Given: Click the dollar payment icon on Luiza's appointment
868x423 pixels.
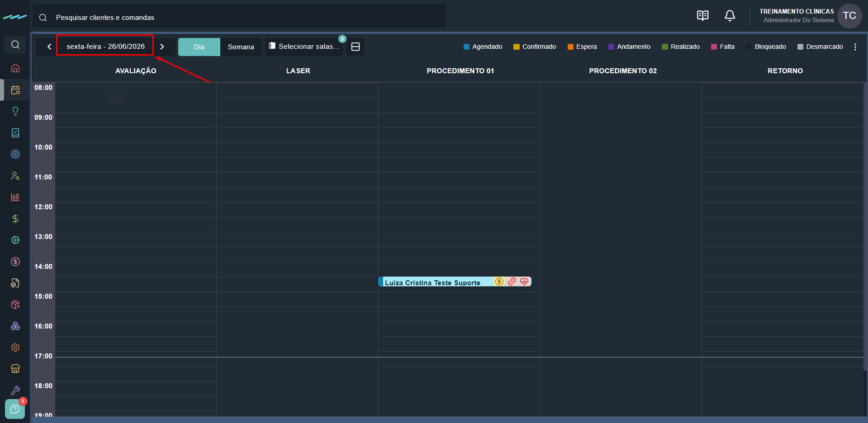Looking at the screenshot, I should pyautogui.click(x=499, y=282).
